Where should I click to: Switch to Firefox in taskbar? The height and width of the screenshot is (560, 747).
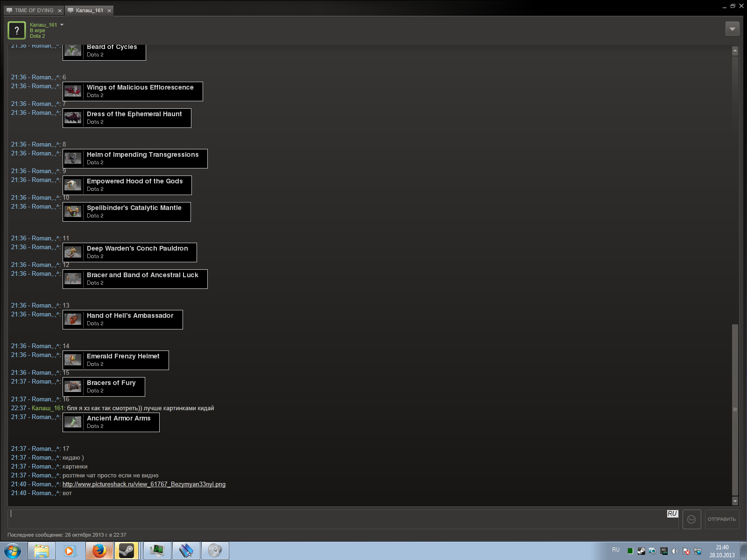click(x=99, y=551)
